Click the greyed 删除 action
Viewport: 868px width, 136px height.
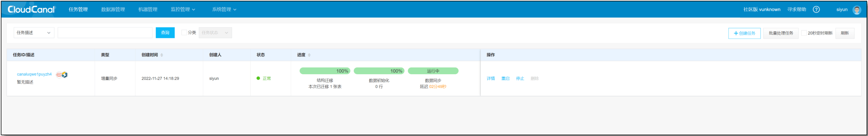coord(535,79)
